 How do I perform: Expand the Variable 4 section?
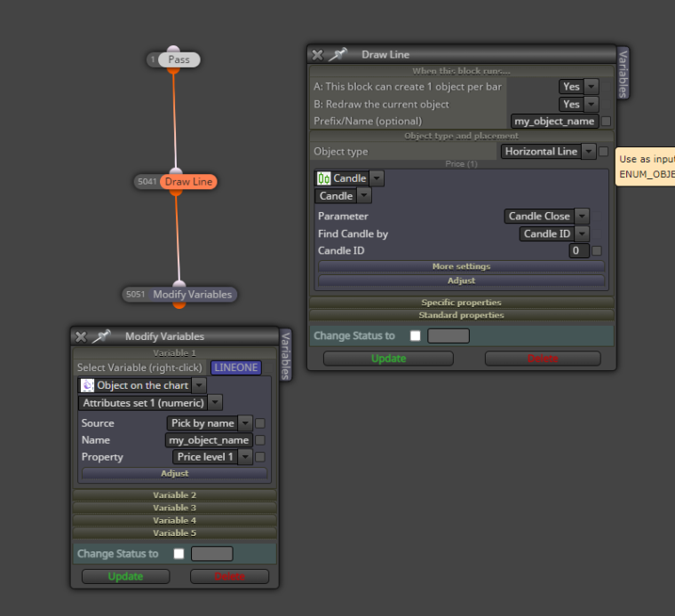[x=174, y=520]
